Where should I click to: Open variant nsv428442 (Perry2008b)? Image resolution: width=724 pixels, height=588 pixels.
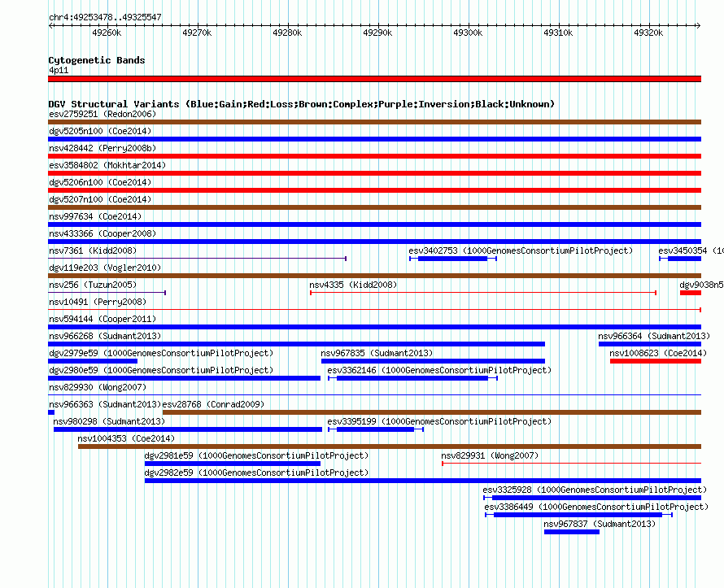[102, 148]
